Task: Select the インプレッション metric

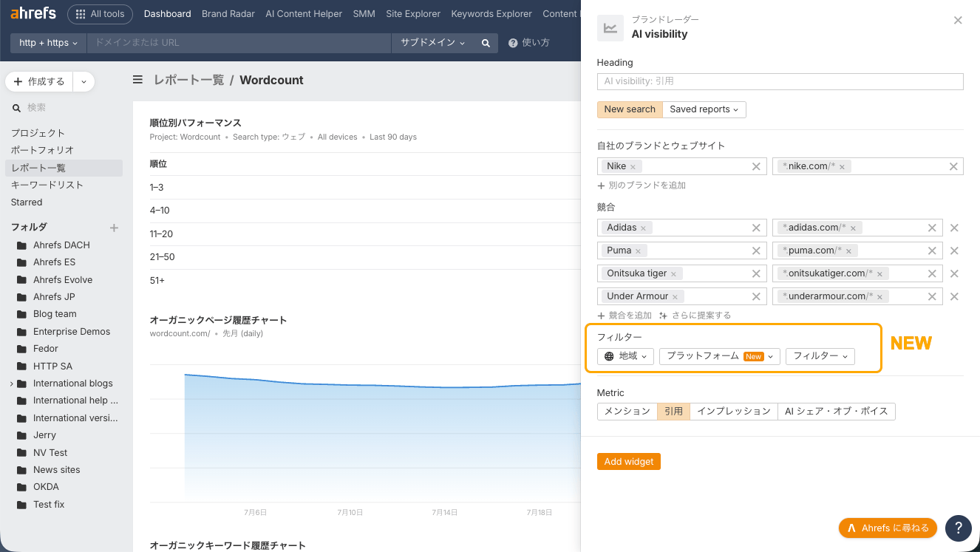Action: coord(734,412)
